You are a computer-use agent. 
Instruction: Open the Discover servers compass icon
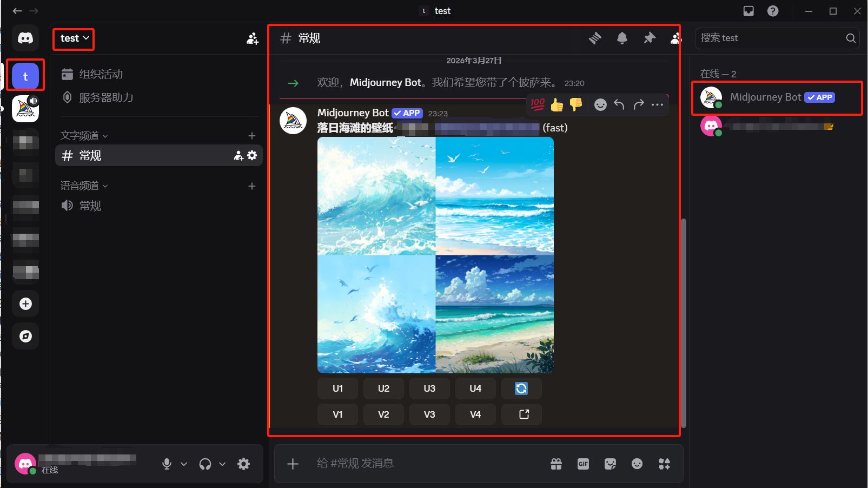click(25, 337)
